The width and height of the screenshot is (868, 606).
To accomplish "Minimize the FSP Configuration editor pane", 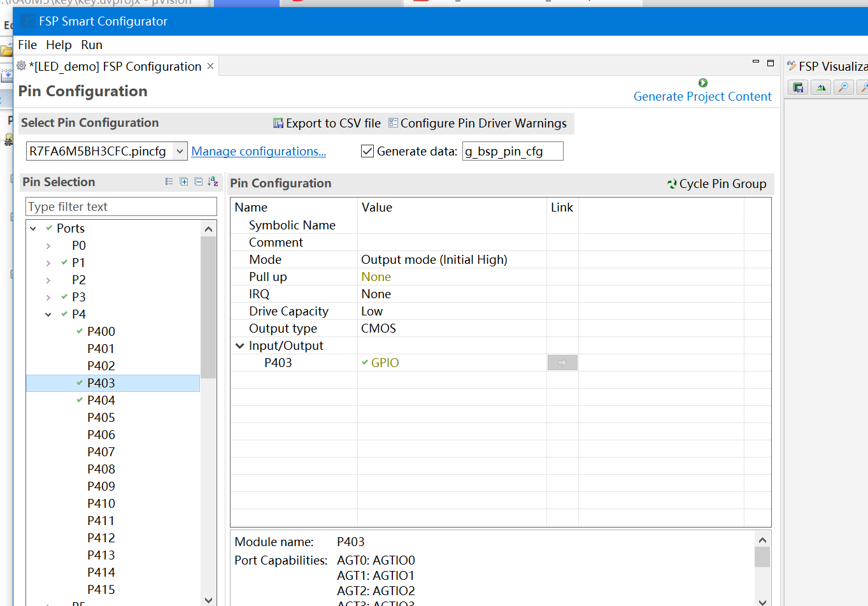I will pos(756,62).
